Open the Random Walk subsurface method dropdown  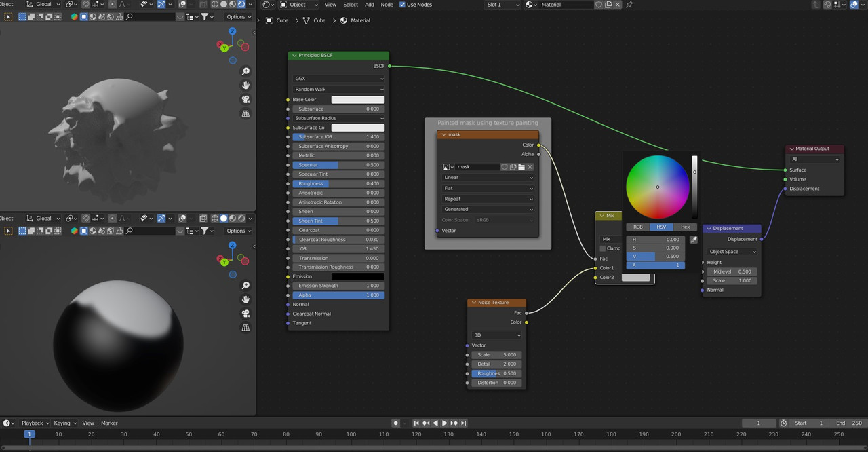tap(339, 90)
